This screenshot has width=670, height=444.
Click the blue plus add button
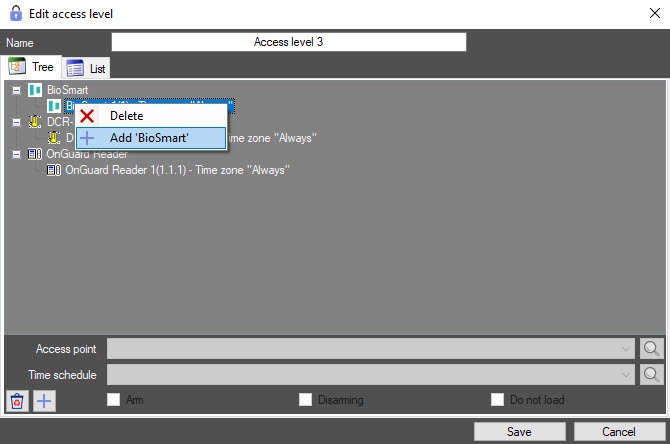(x=44, y=401)
